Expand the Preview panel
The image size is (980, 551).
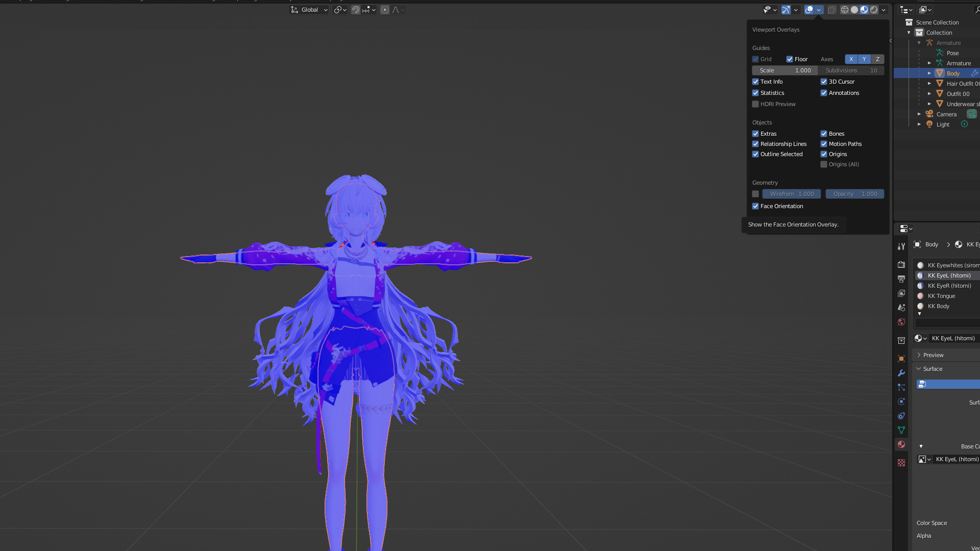tap(933, 355)
